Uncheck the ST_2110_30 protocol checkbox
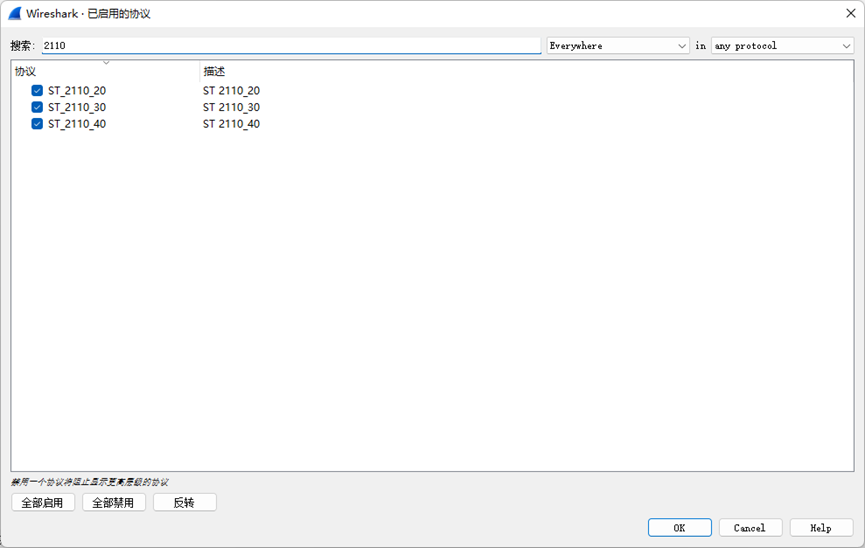This screenshot has width=865, height=548. 37,107
